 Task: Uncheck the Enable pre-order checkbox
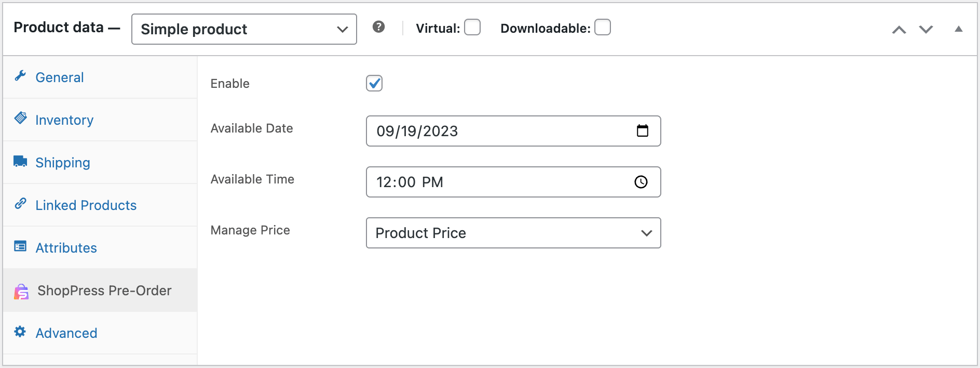pos(374,83)
